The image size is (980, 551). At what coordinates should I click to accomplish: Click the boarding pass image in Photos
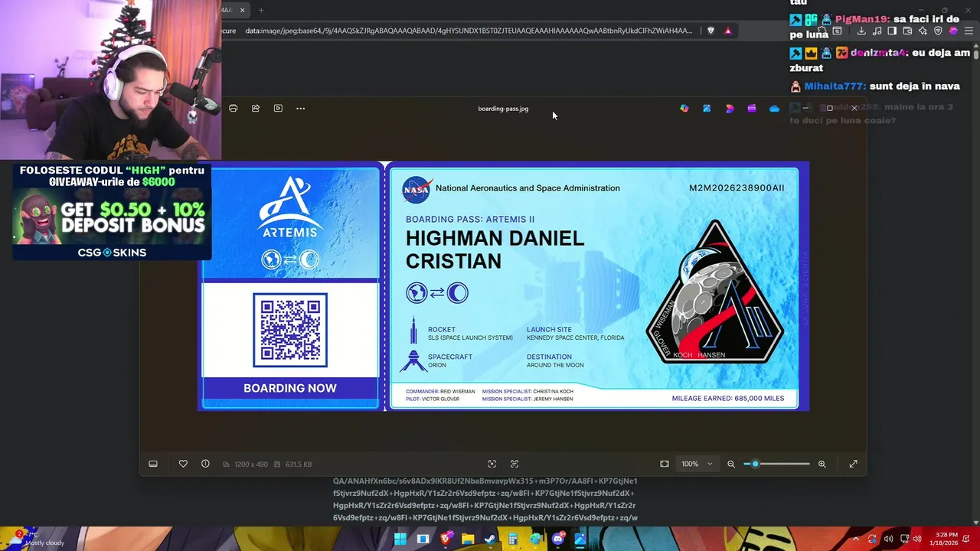pos(503,286)
